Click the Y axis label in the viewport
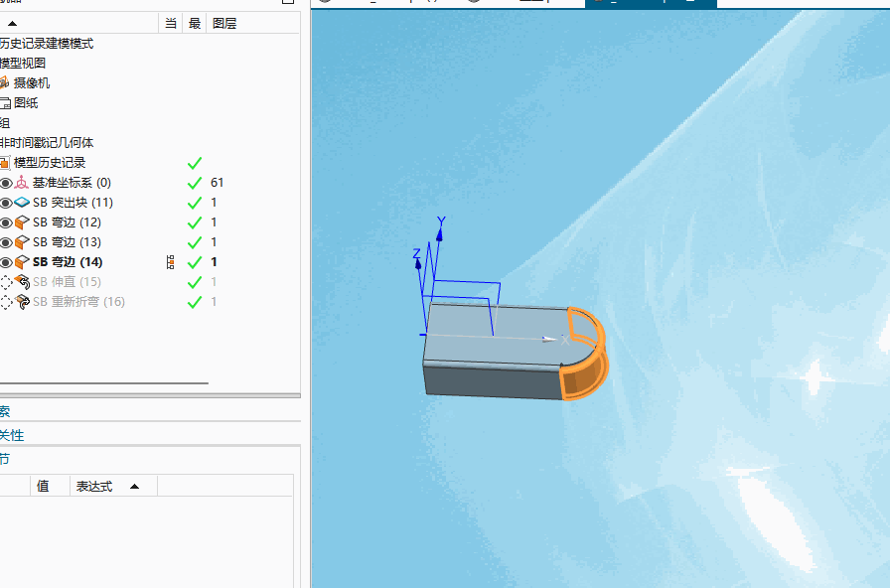The image size is (890, 588). click(441, 221)
